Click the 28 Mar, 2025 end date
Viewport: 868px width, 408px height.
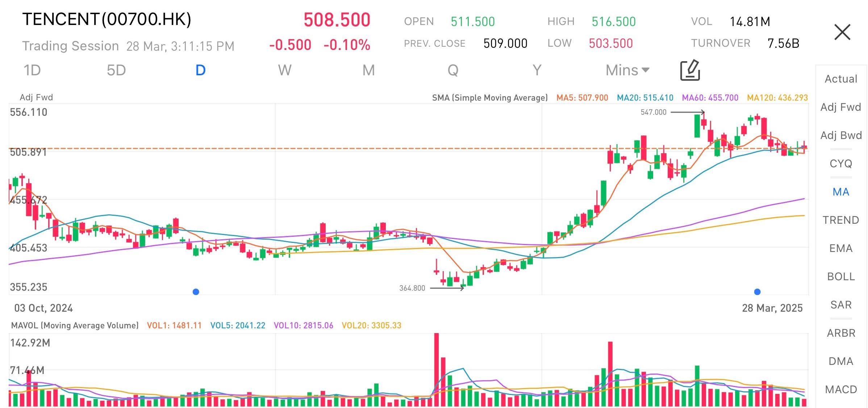[772, 308]
